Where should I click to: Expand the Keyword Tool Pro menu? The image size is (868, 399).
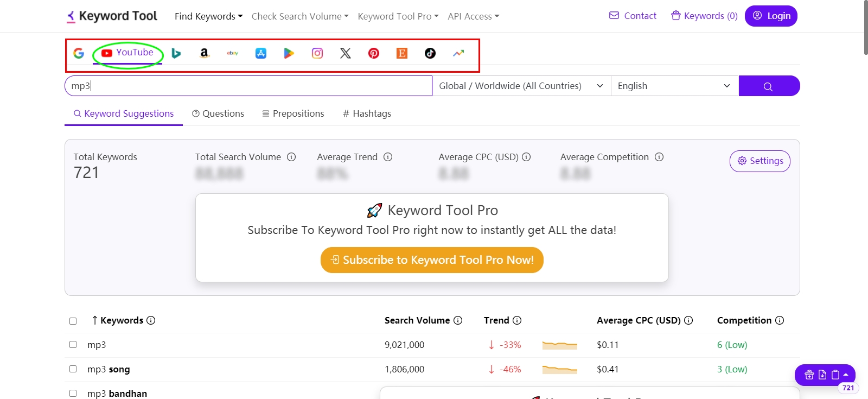(x=398, y=16)
